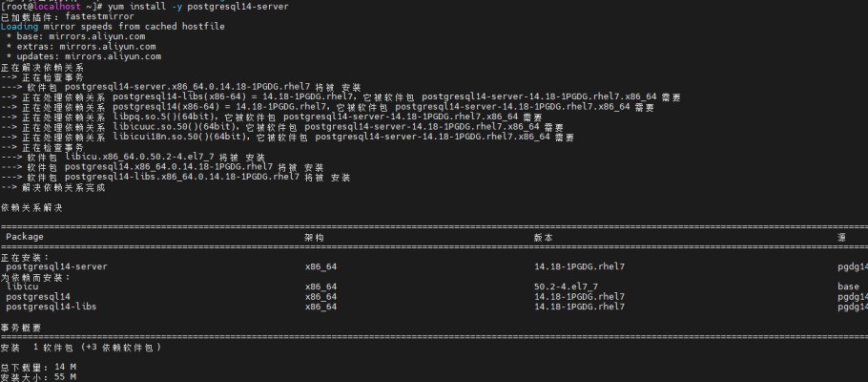The image size is (868, 382).
Task: Select postgresql14-libs in the package table
Action: [51, 307]
